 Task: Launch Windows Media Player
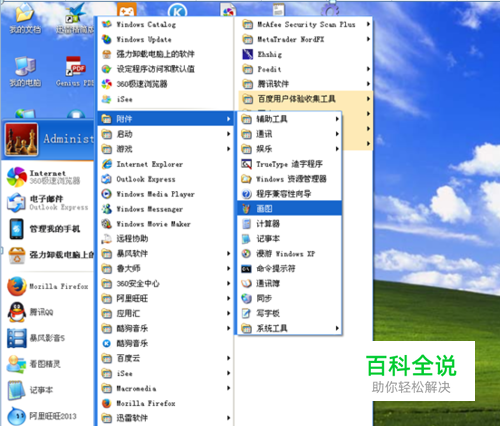166,194
